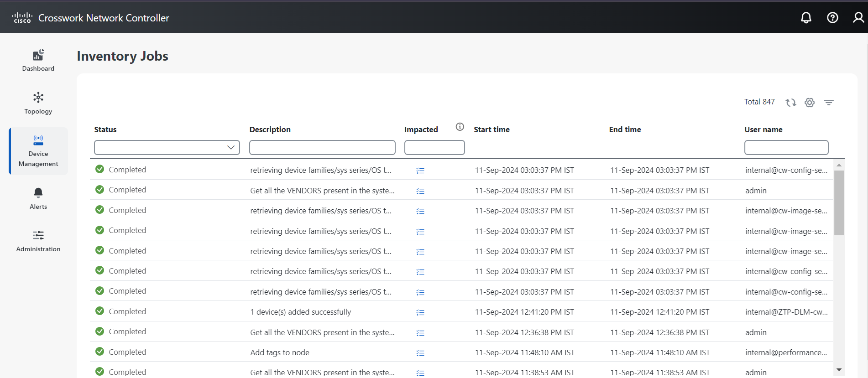Click the Total 847 count label
The width and height of the screenshot is (868, 378).
(759, 102)
